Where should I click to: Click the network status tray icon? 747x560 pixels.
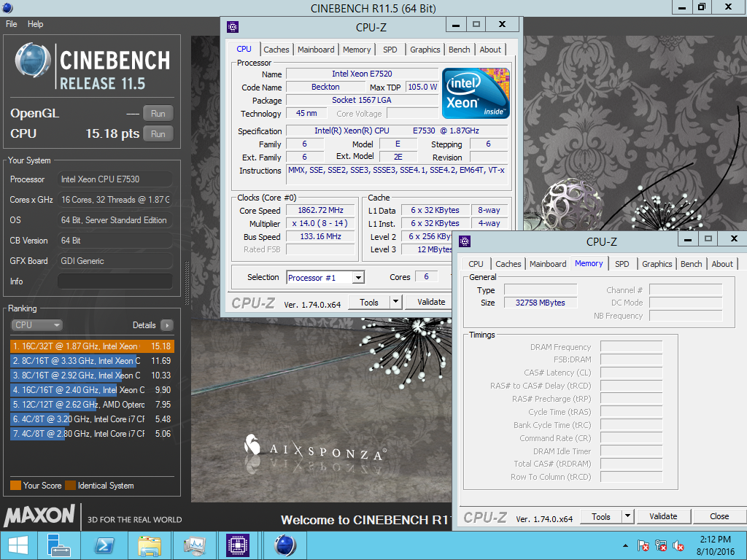pyautogui.click(x=661, y=545)
